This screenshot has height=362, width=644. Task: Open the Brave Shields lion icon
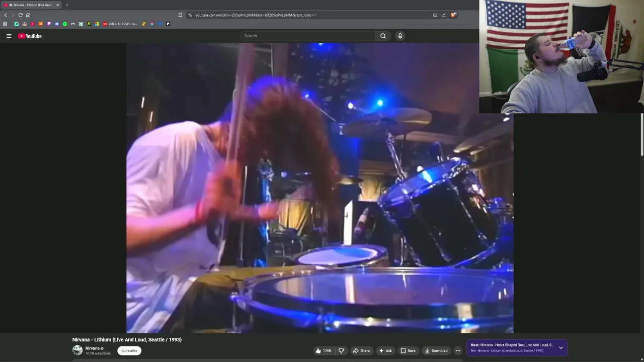[x=453, y=15]
